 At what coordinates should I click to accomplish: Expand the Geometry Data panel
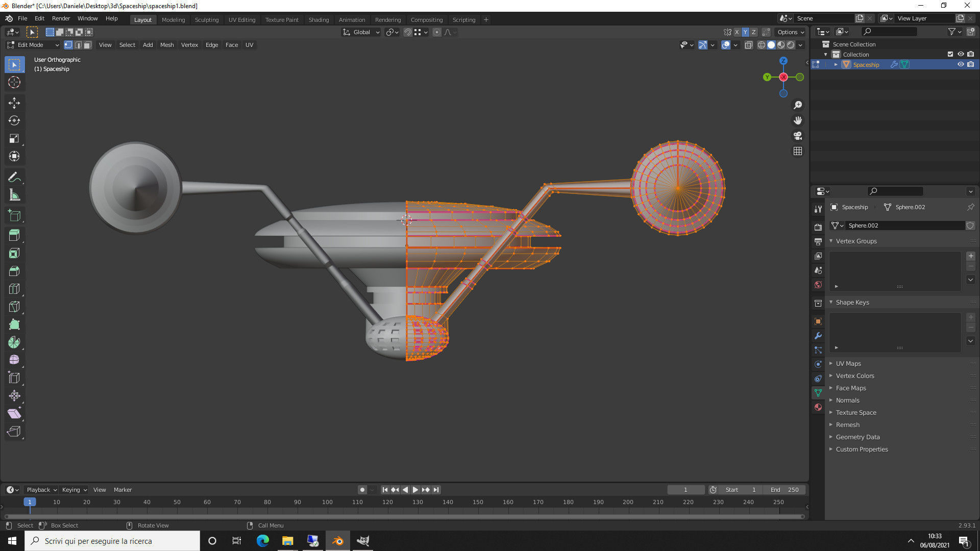click(x=857, y=437)
